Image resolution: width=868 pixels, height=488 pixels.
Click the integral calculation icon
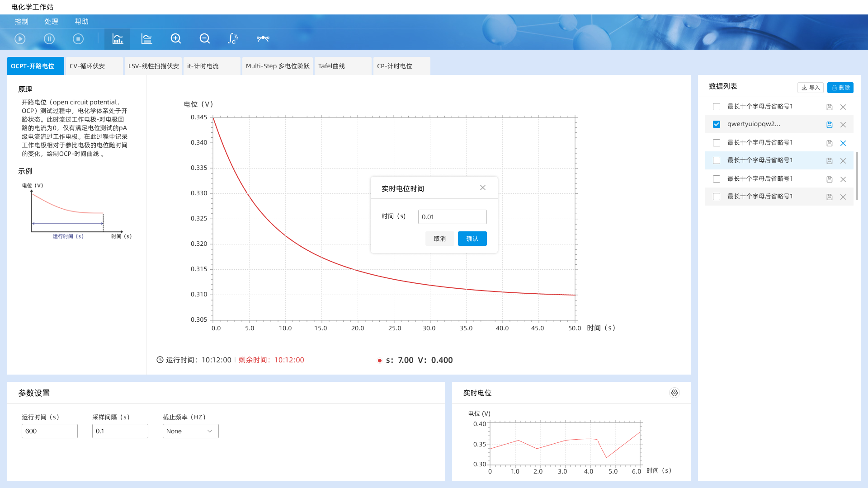[233, 39]
